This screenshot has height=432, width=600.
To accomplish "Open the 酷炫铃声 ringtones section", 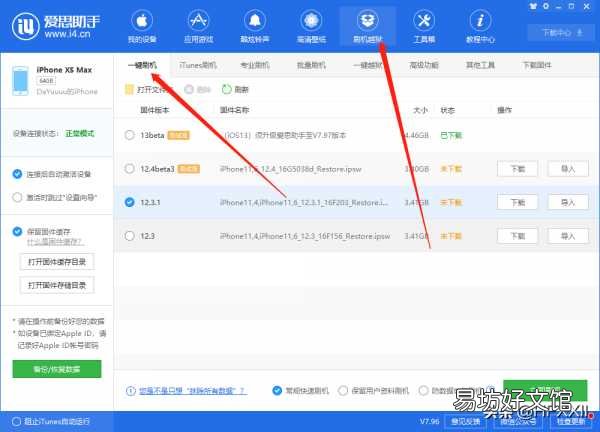I will pos(255,26).
